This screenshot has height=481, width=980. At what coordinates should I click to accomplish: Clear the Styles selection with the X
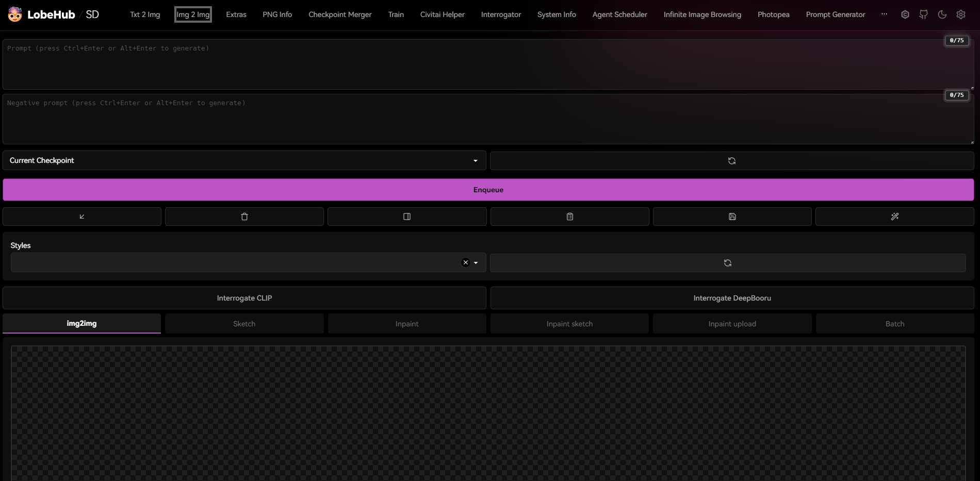[x=465, y=262]
